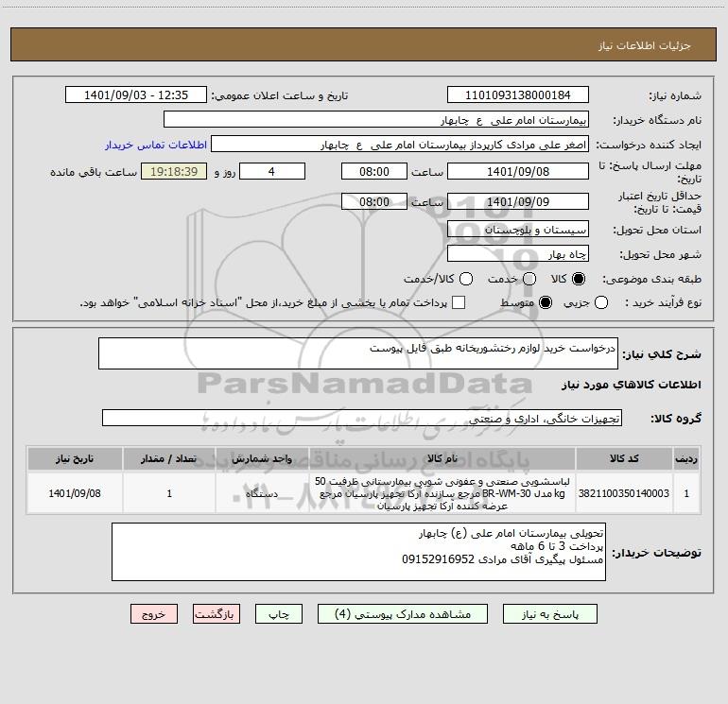Click the response deadline time field 08:00

(x=374, y=171)
